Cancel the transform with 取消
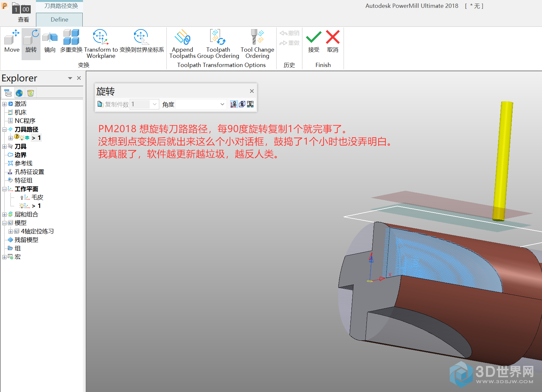This screenshot has width=542, height=392. click(333, 41)
